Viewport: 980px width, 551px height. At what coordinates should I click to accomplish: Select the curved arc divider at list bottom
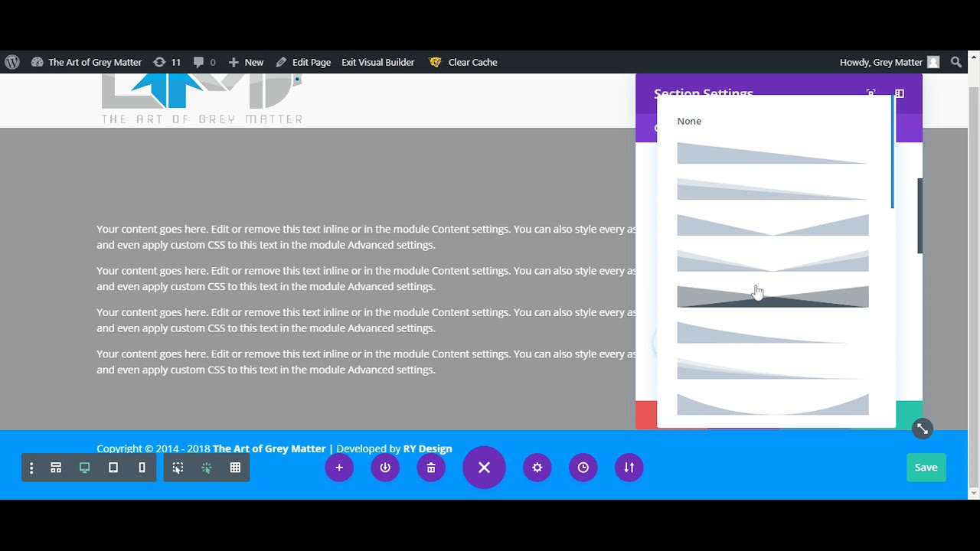coord(773,404)
